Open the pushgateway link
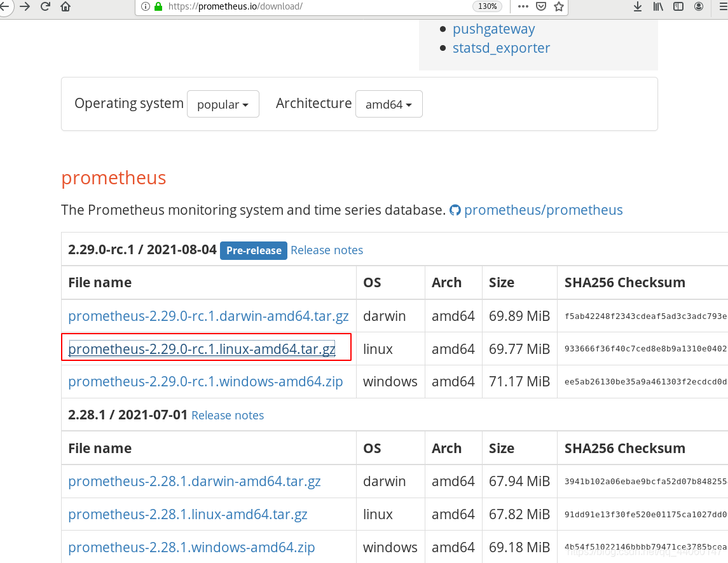The width and height of the screenshot is (728, 563). [493, 29]
